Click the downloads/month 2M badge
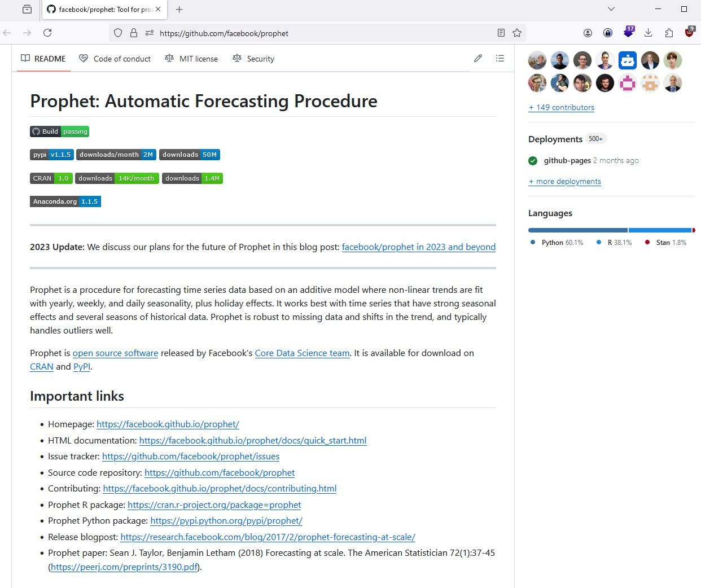The image size is (701, 588). [x=116, y=155]
